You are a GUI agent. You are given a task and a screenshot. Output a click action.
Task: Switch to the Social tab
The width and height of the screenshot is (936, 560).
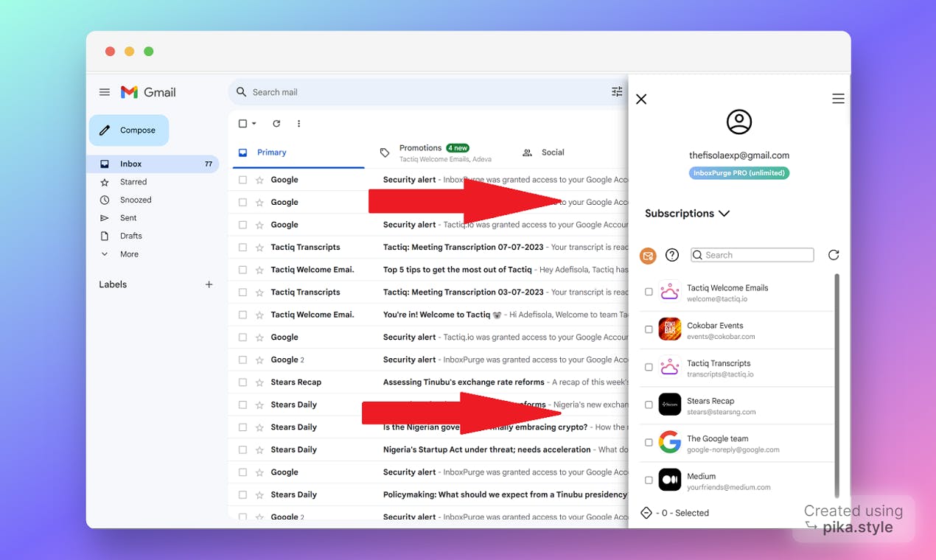[x=543, y=153]
